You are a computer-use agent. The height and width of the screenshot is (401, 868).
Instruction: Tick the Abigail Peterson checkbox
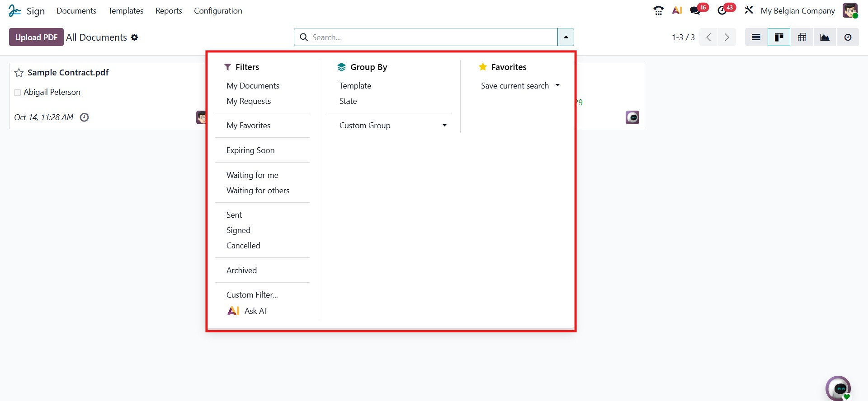pos(18,93)
